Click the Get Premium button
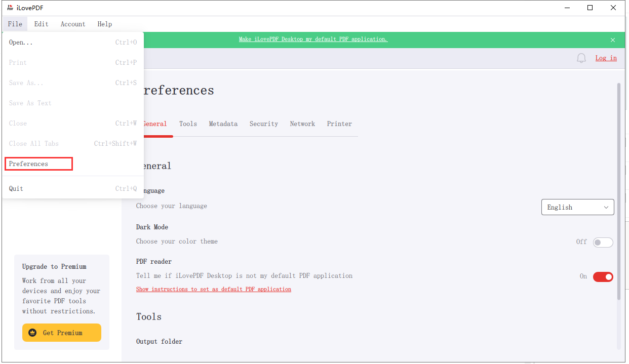 (62, 333)
